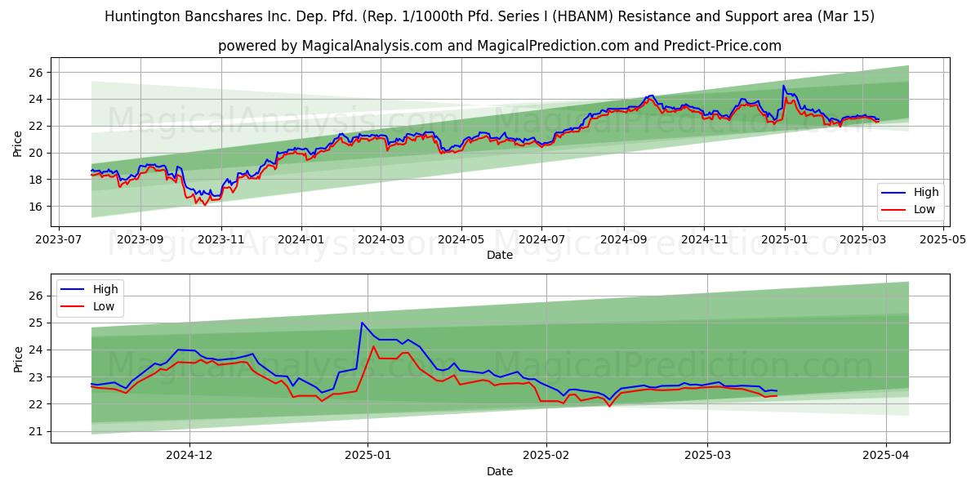Click the '2023-11' x-axis label in the top chart
The image size is (980, 490).
tap(221, 240)
